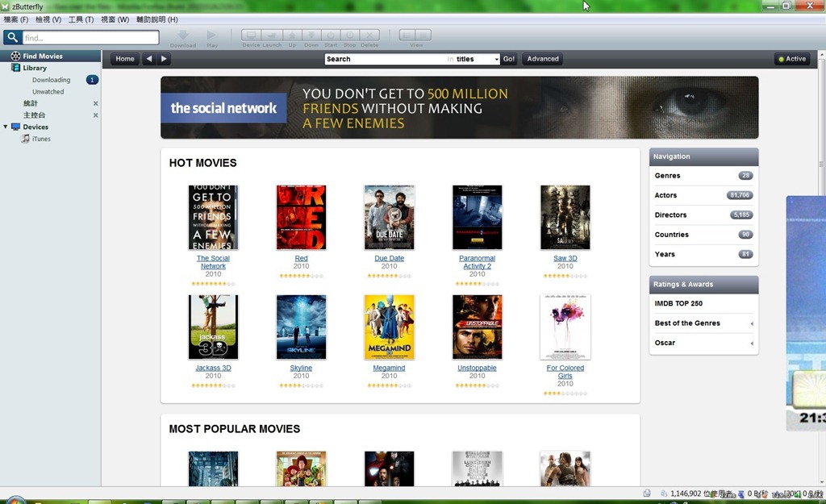
Task: Click Red movie star rating
Action: pos(302,276)
